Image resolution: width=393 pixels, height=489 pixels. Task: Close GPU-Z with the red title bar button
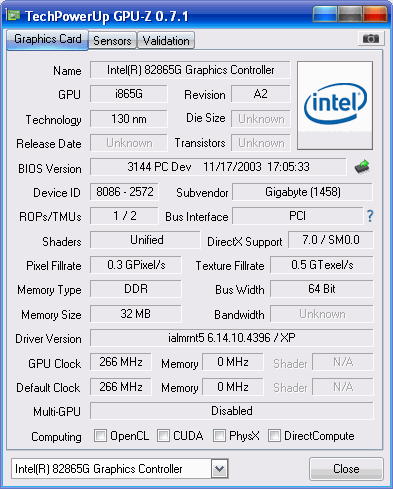point(375,14)
